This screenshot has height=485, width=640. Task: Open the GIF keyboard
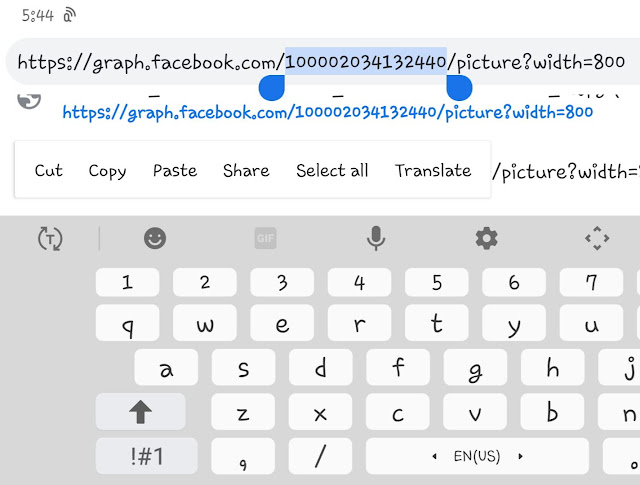[265, 238]
